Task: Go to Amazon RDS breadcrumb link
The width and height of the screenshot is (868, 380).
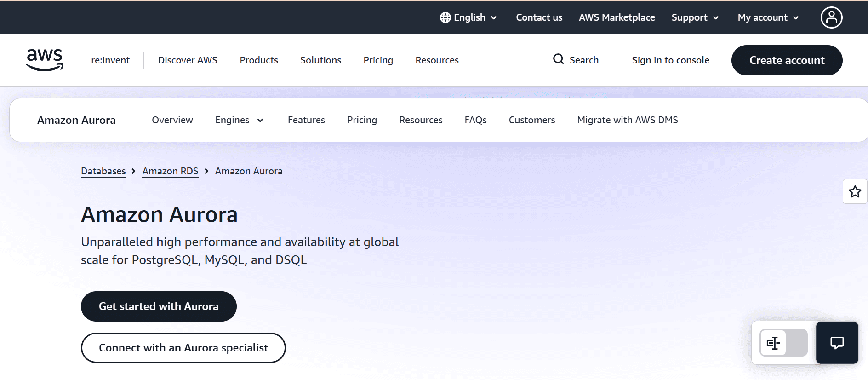Action: click(170, 171)
